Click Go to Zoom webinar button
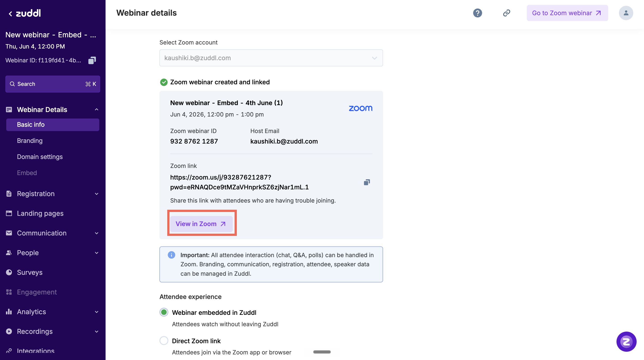Screen dimensions: 644x360 pos(567,13)
